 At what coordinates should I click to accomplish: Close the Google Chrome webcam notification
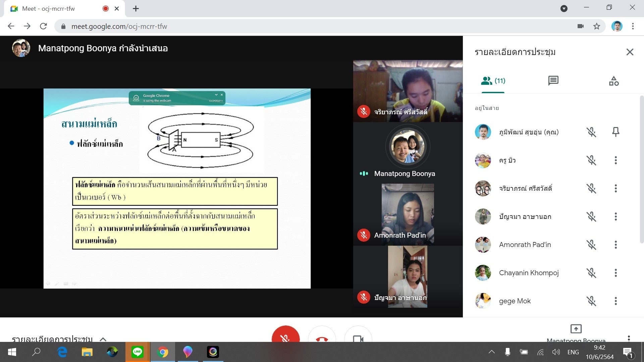(x=222, y=95)
